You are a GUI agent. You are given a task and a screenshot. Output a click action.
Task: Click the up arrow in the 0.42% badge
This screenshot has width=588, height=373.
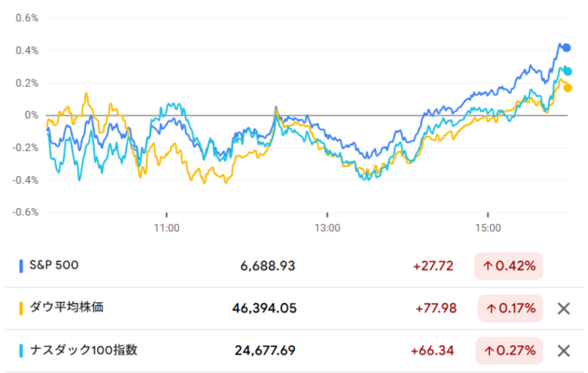tap(488, 266)
